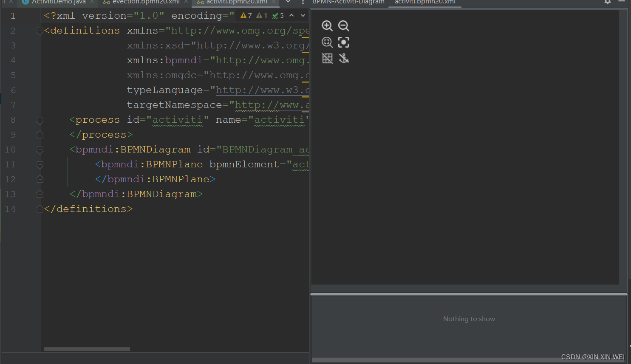Click fold end marker at </process> line
The image size is (631, 364).
coord(40,135)
